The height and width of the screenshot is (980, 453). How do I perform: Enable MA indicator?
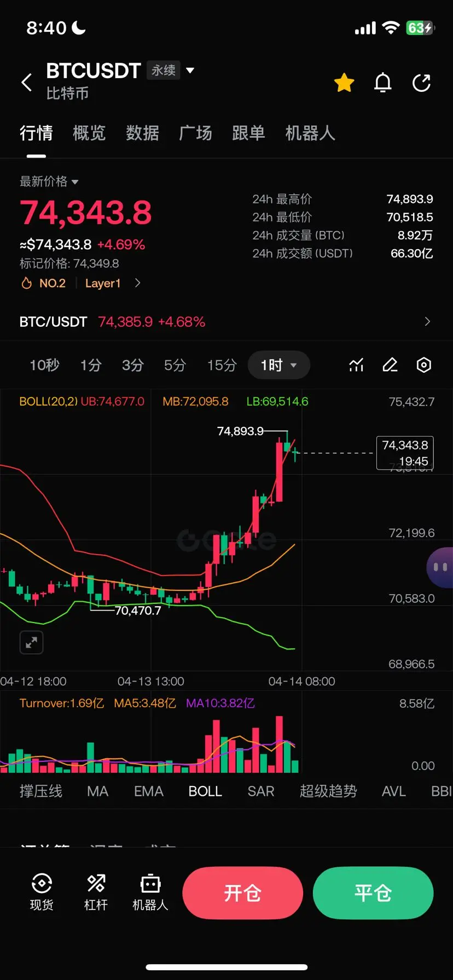97,791
